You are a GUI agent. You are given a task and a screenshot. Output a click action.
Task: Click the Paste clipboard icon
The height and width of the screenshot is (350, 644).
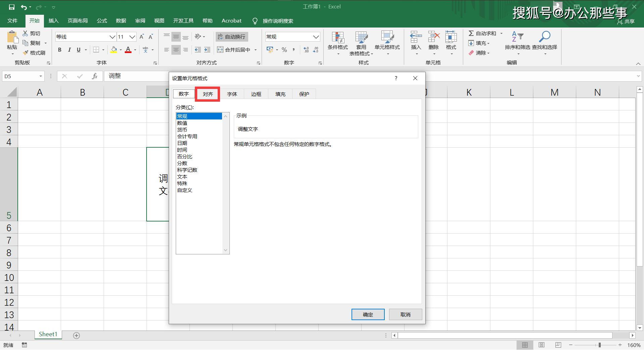click(x=12, y=37)
